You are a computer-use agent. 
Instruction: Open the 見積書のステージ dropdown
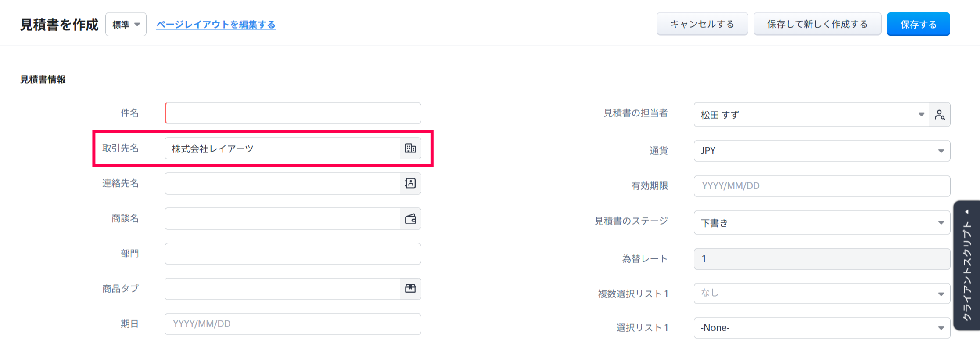click(822, 223)
